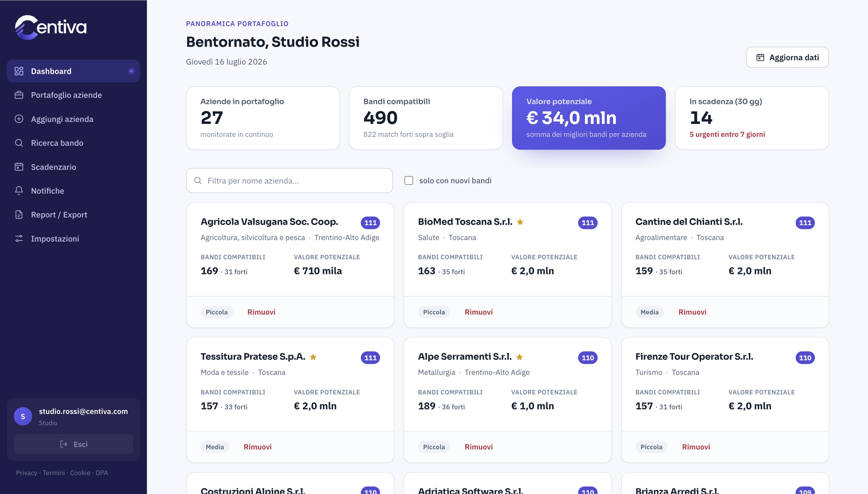The height and width of the screenshot is (494, 868).
Task: Click the user avatar circle 'S'
Action: [23, 416]
